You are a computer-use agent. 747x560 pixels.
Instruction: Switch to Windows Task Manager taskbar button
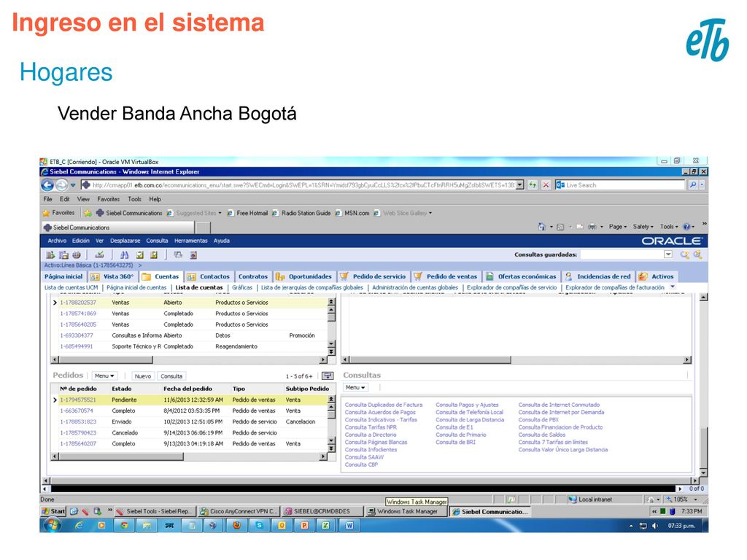tap(406, 511)
